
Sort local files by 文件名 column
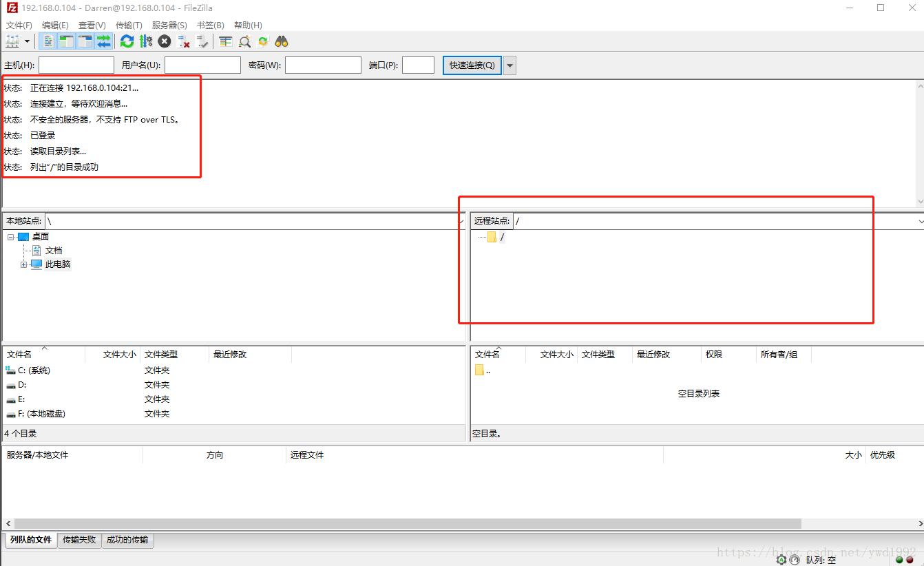coord(44,355)
